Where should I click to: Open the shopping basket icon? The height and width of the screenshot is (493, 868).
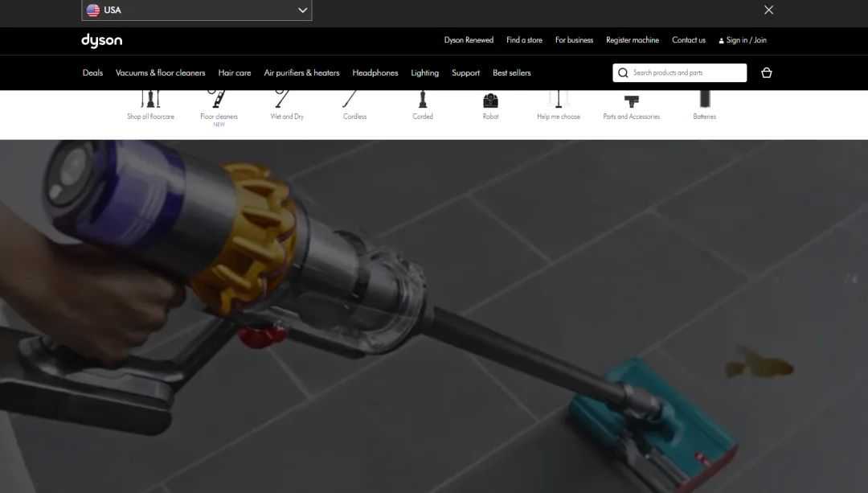pyautogui.click(x=766, y=72)
